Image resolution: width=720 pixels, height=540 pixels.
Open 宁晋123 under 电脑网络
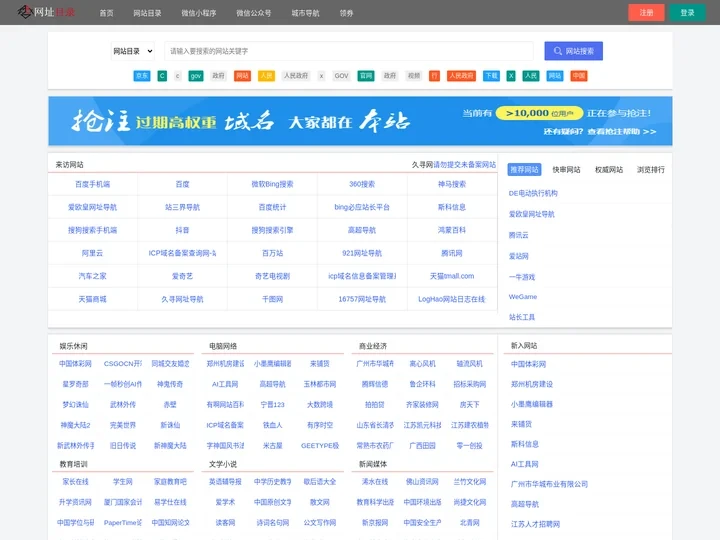tap(272, 405)
